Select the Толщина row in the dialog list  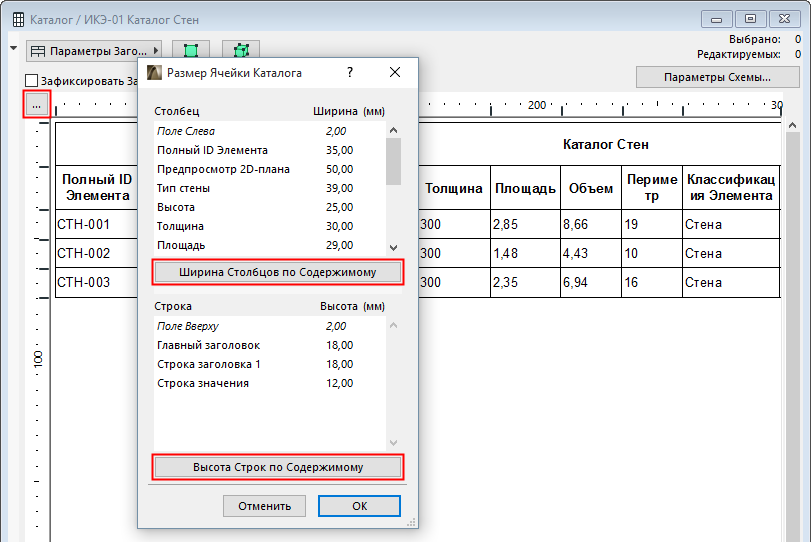(x=269, y=226)
